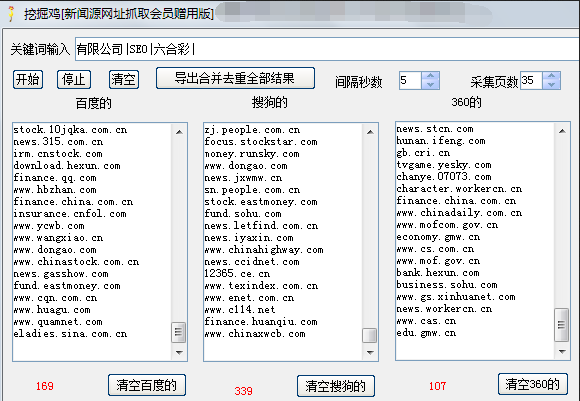Select www.mofcom.gov.cn row

447,225
